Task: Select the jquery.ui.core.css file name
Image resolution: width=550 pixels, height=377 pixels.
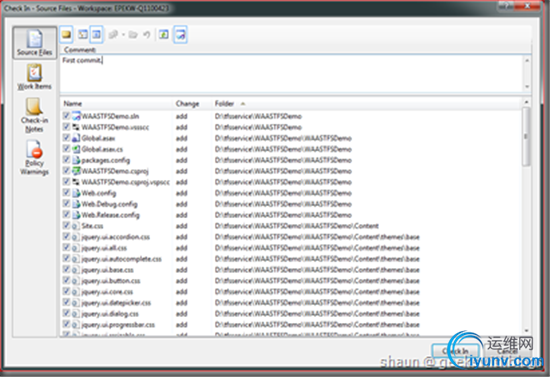Action: 107,291
